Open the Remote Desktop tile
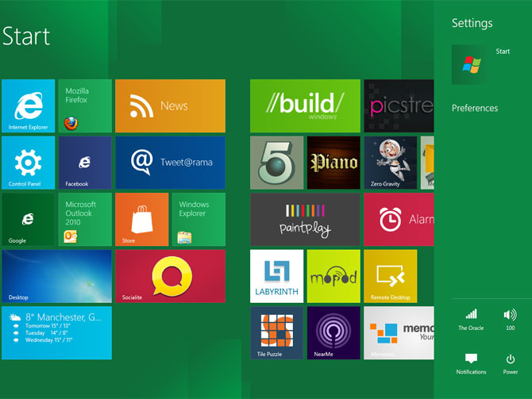Image resolution: width=532 pixels, height=399 pixels. (x=390, y=276)
